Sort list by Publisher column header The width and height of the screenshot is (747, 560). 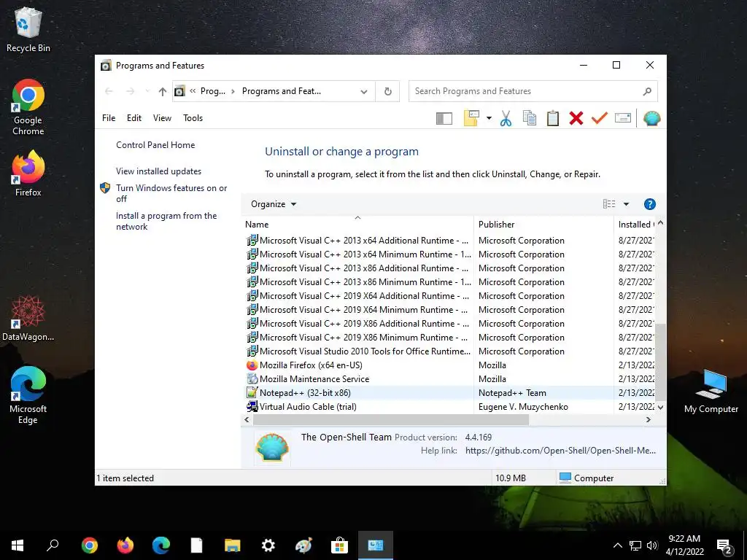[543, 225]
